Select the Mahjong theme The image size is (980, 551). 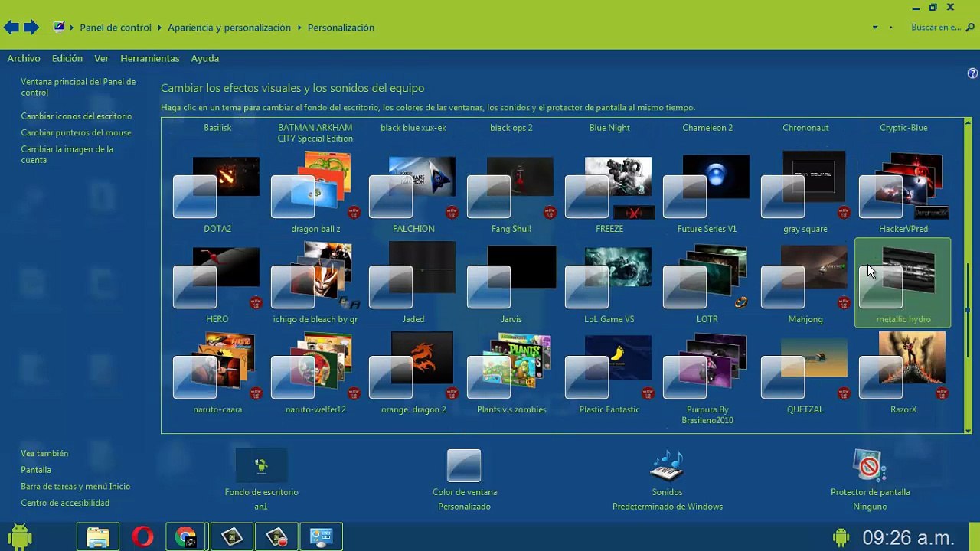[805, 283]
